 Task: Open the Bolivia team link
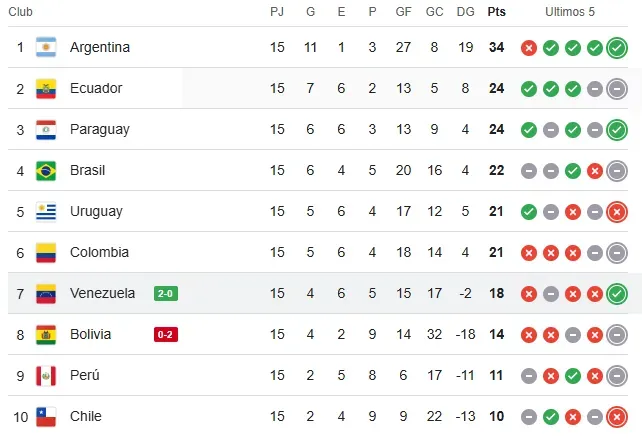[90, 334]
